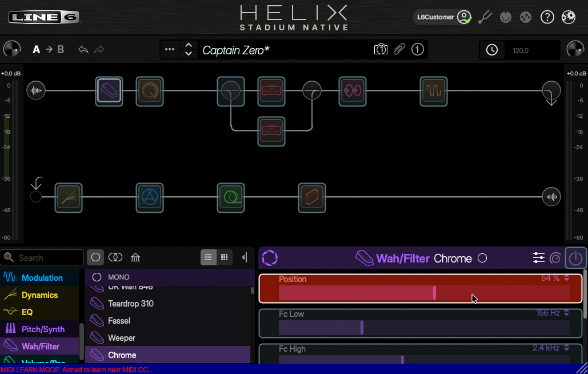The image size is (588, 374).
Task: Select the EQ category
Action: pos(40,312)
